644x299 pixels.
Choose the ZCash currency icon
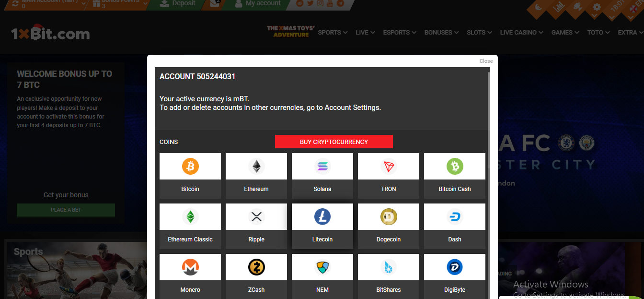(x=256, y=267)
